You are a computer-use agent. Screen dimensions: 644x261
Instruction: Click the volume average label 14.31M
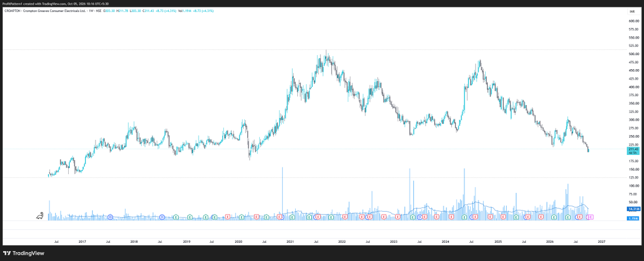pyautogui.click(x=633, y=209)
